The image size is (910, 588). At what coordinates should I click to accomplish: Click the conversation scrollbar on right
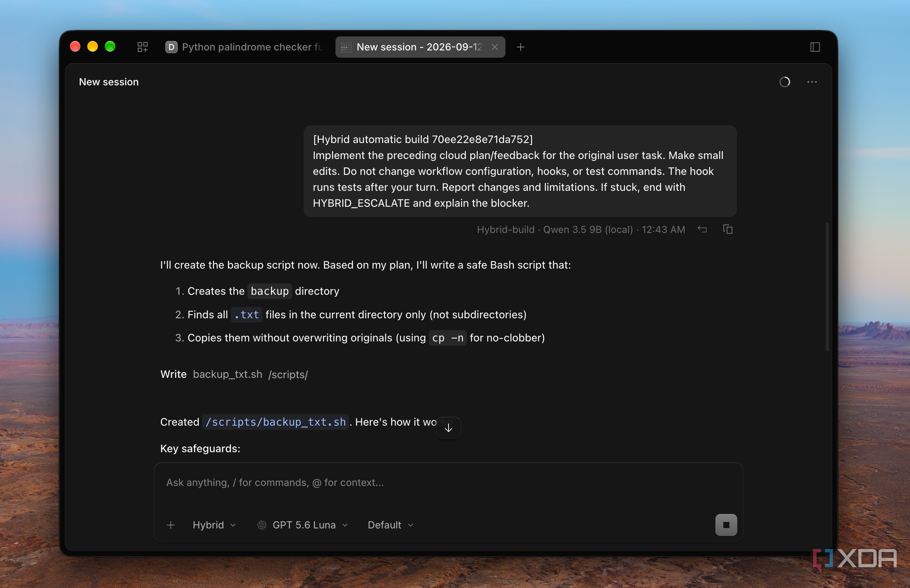827,286
